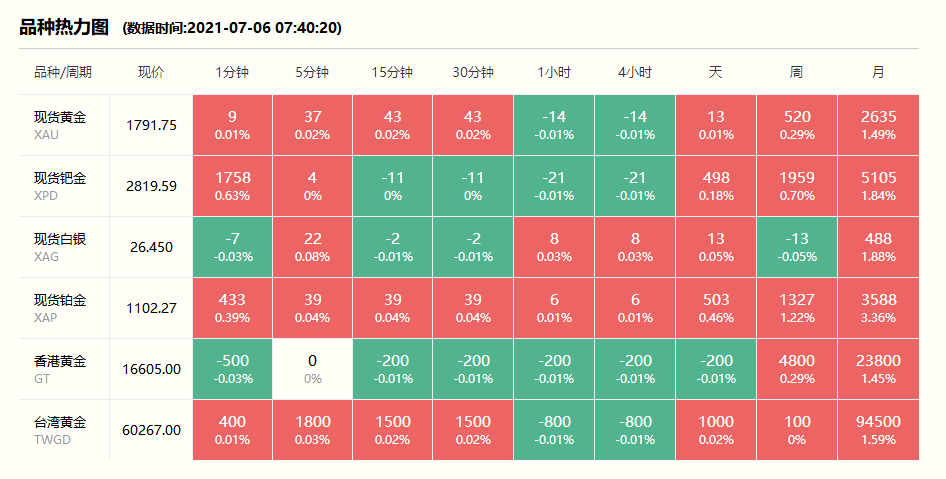Select the red 1758 palladium 1-minute cell
Image resolution: width=946 pixels, height=479 pixels.
point(232,186)
